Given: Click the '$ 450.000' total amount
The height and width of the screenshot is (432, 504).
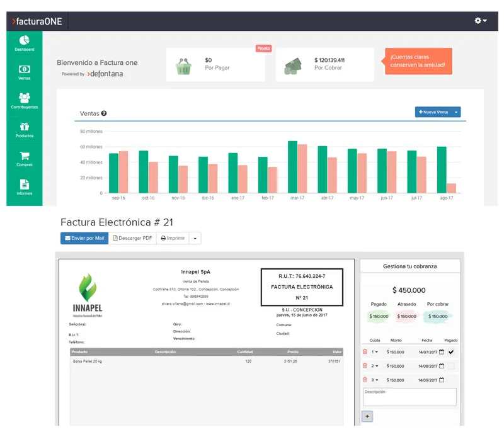Looking at the screenshot, I should (409, 290).
